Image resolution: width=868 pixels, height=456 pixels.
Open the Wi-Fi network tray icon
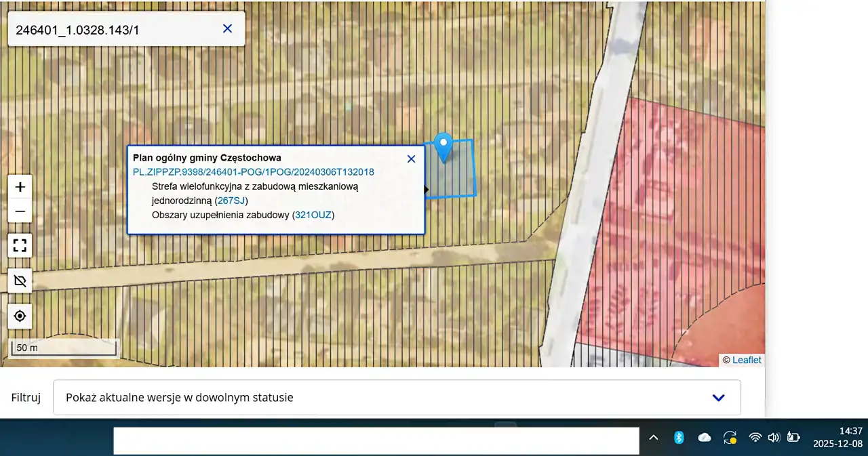tap(755, 438)
